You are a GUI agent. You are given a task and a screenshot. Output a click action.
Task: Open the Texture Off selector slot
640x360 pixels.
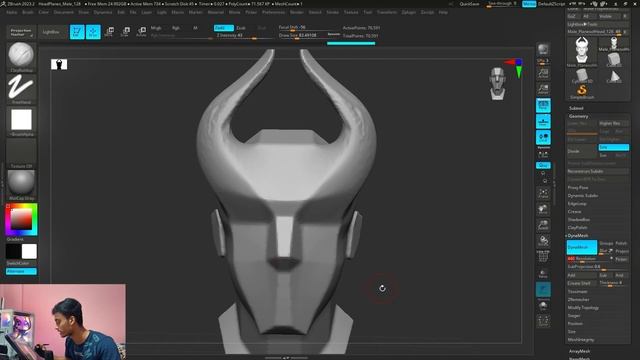21,152
